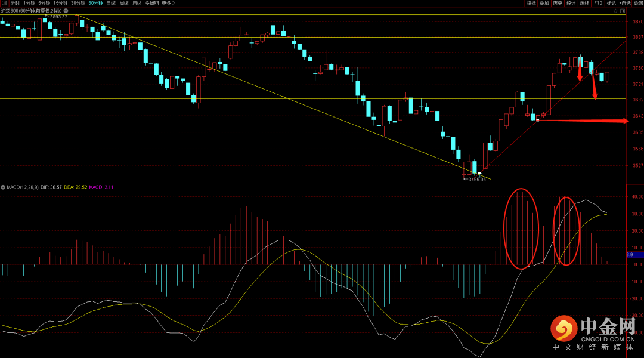
Task: Open the 沪深300 title dropdown arrow
Action: pyautogui.click(x=67, y=11)
